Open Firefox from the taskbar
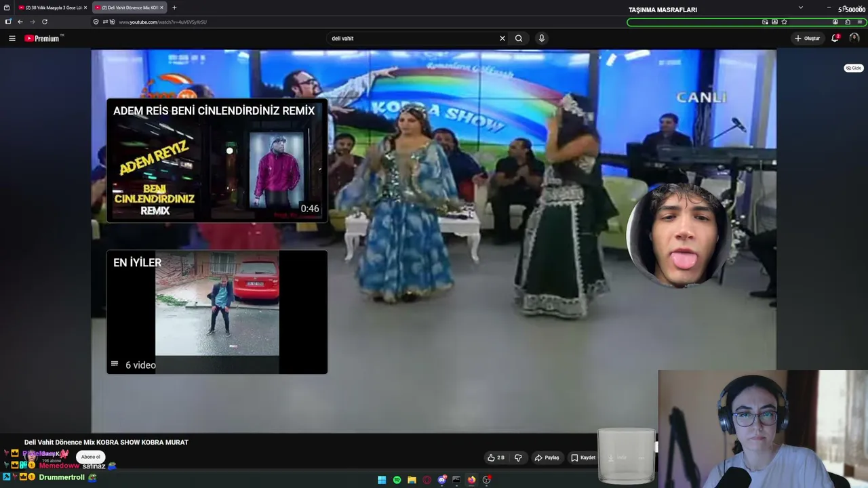This screenshot has width=868, height=488. click(x=471, y=480)
